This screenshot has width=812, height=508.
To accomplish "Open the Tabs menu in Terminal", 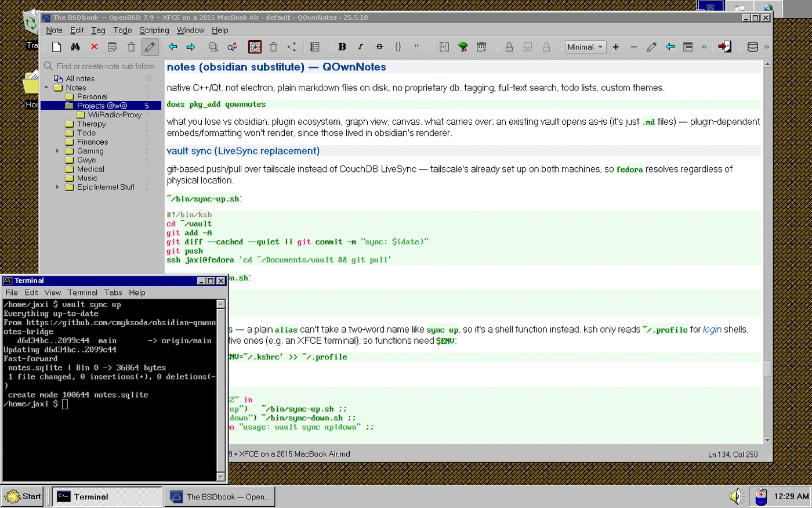I will tap(113, 293).
